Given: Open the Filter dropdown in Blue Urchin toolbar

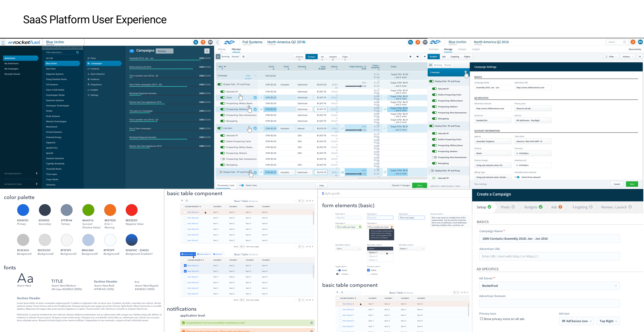Looking at the screenshot, I should click(611, 57).
